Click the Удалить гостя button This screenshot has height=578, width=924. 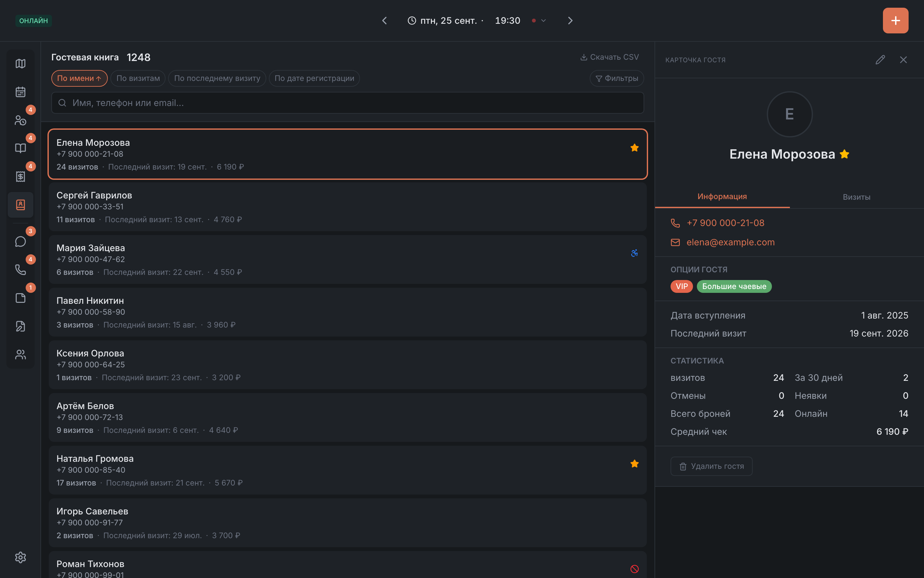(x=711, y=466)
